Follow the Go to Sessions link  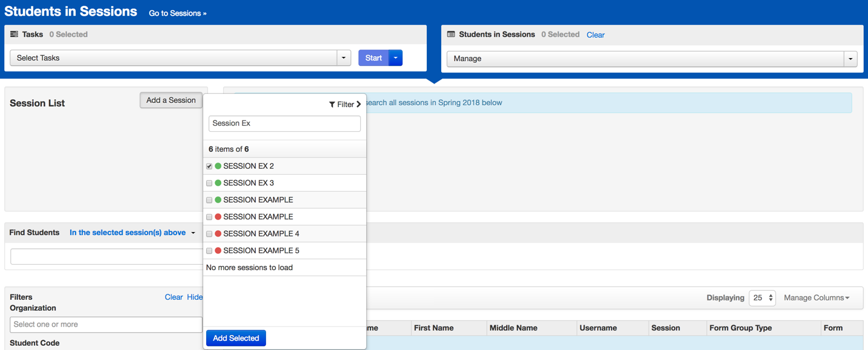[178, 13]
